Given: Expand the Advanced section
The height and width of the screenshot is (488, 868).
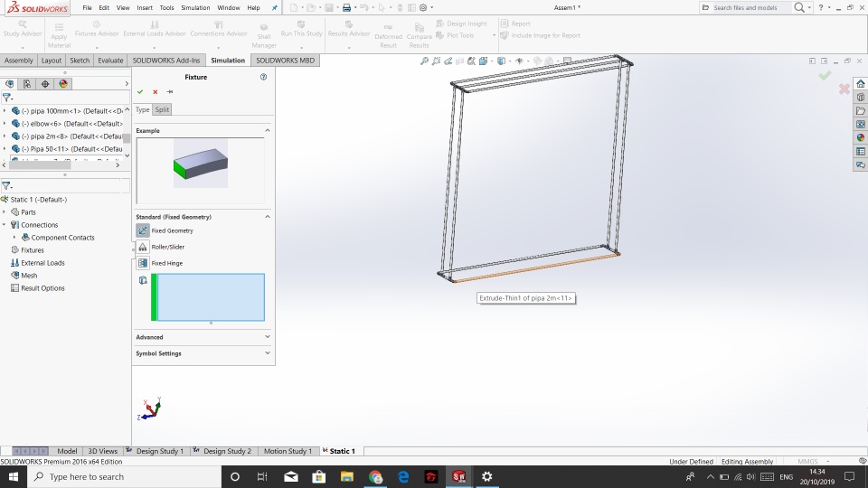Looking at the screenshot, I should coord(268,337).
